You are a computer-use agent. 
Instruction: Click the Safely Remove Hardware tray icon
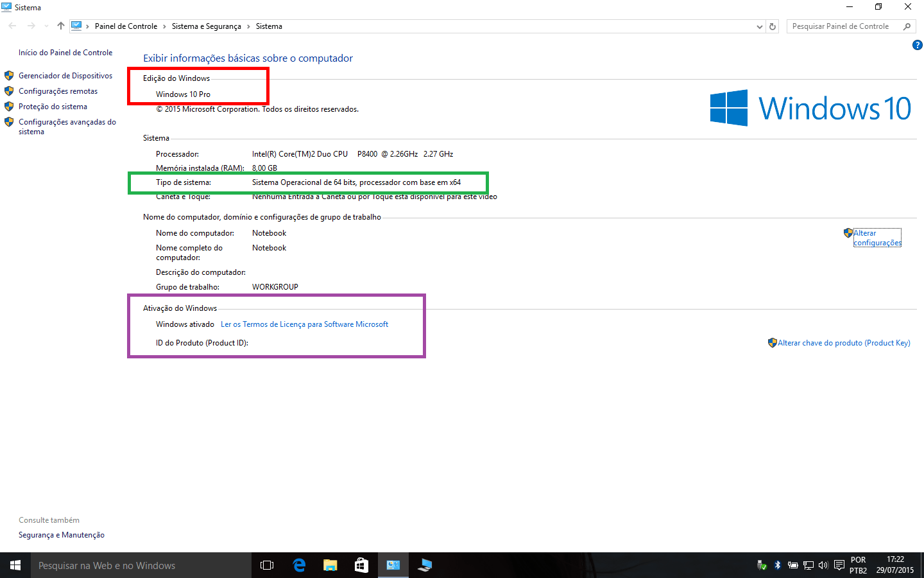click(762, 565)
